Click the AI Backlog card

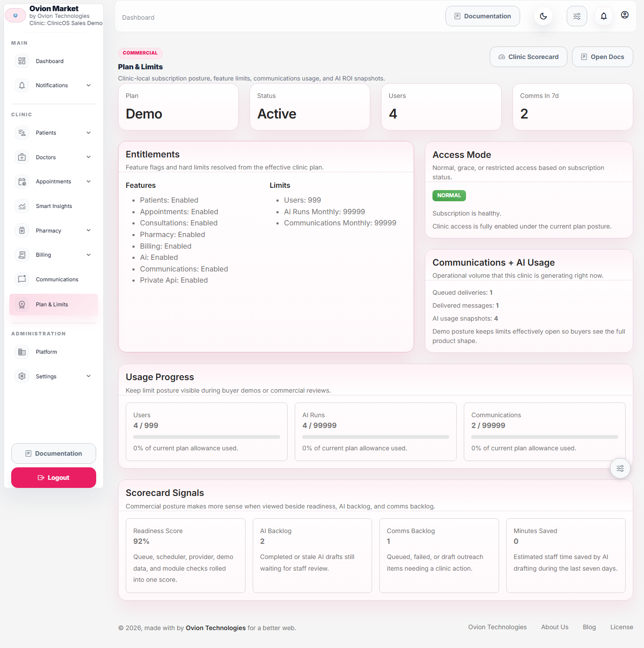click(312, 555)
